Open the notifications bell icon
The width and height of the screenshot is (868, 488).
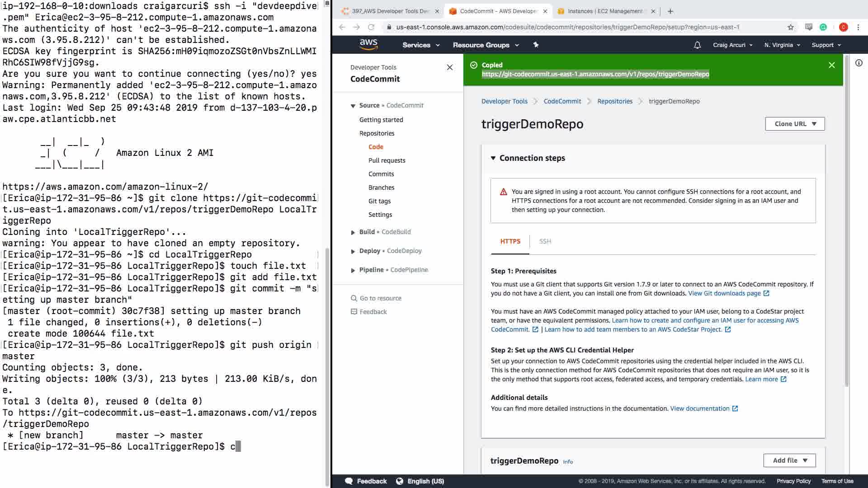tap(697, 45)
